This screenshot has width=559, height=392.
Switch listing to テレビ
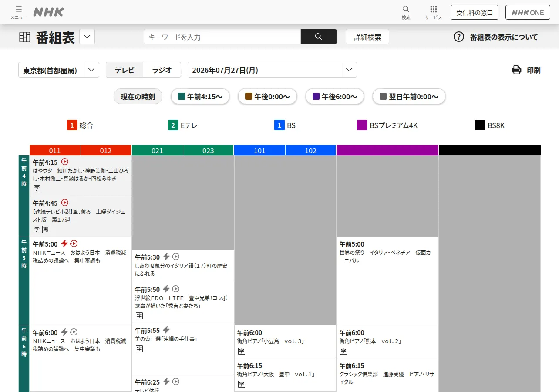tap(125, 70)
